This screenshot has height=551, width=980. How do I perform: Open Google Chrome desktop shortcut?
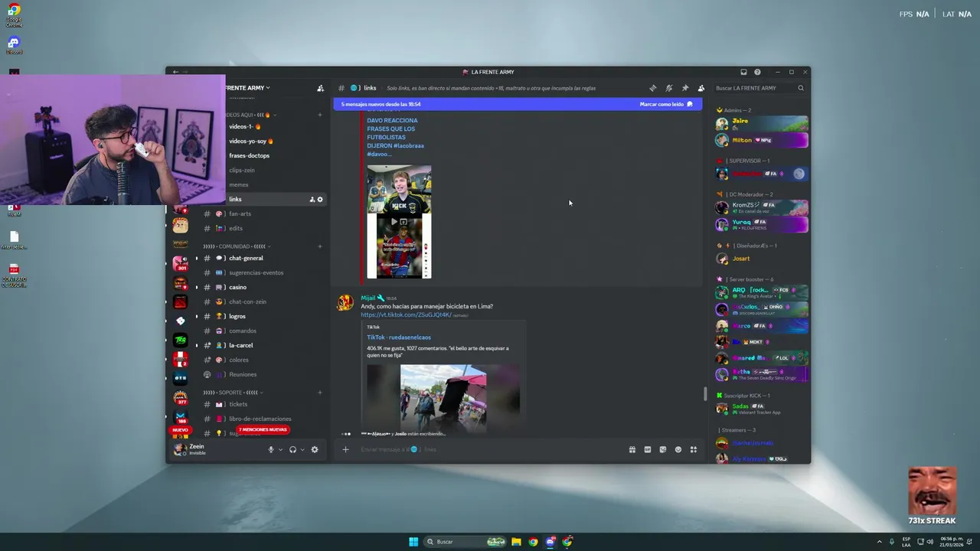click(x=14, y=15)
